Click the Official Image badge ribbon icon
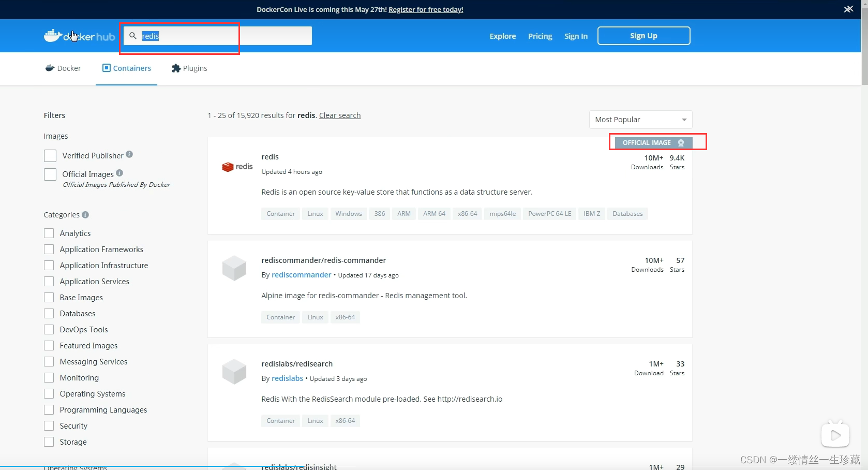Image resolution: width=868 pixels, height=470 pixels. (681, 143)
